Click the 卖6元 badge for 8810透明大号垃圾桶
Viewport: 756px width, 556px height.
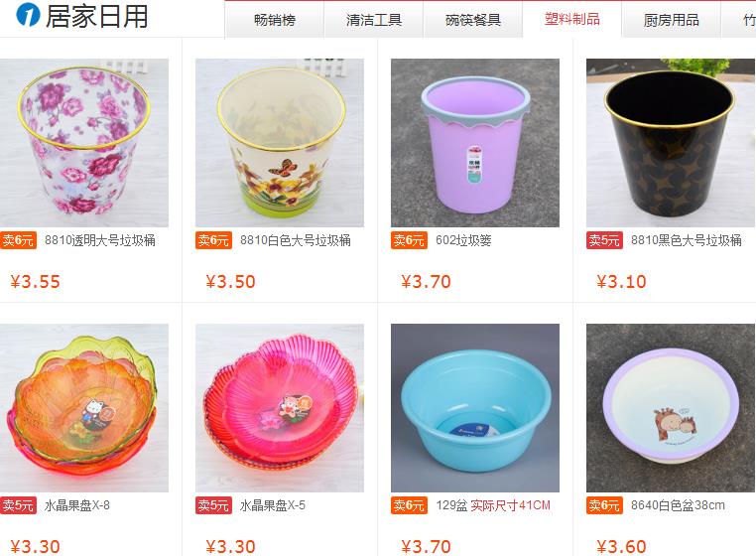pos(18,240)
